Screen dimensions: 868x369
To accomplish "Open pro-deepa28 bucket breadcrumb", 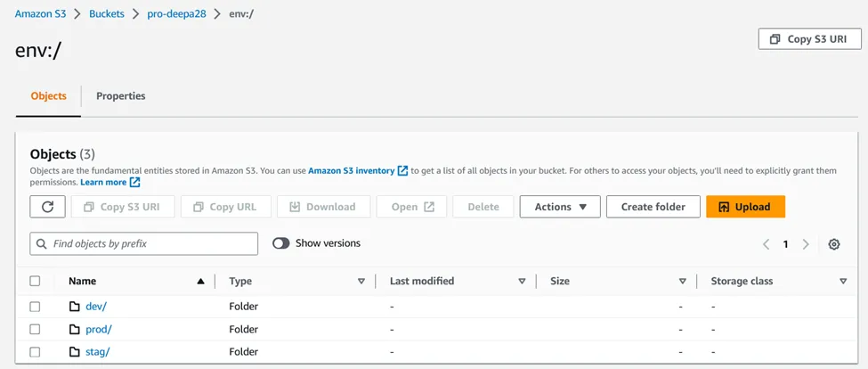I will tap(176, 14).
